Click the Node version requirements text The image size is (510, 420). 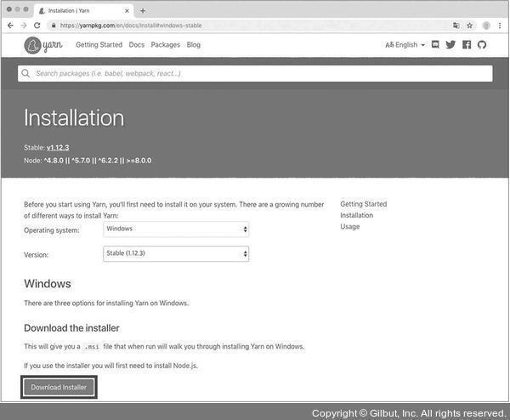click(88, 161)
